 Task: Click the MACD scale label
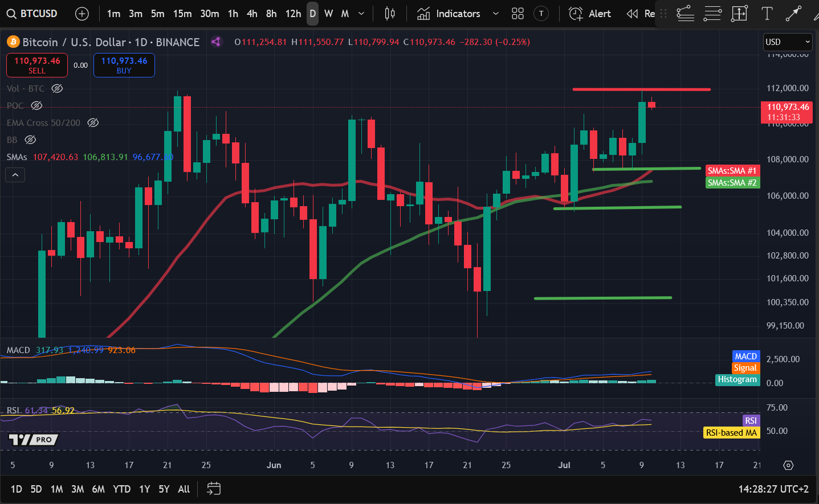click(x=745, y=356)
